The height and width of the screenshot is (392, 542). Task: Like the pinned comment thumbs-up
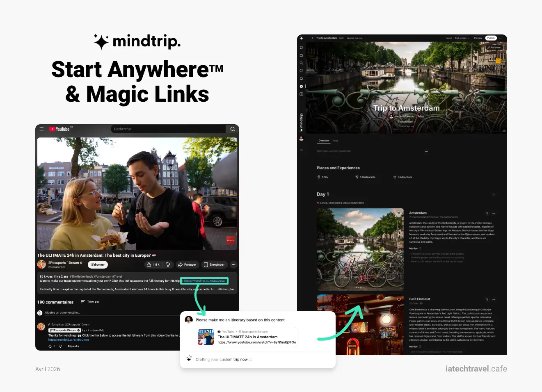click(x=50, y=346)
